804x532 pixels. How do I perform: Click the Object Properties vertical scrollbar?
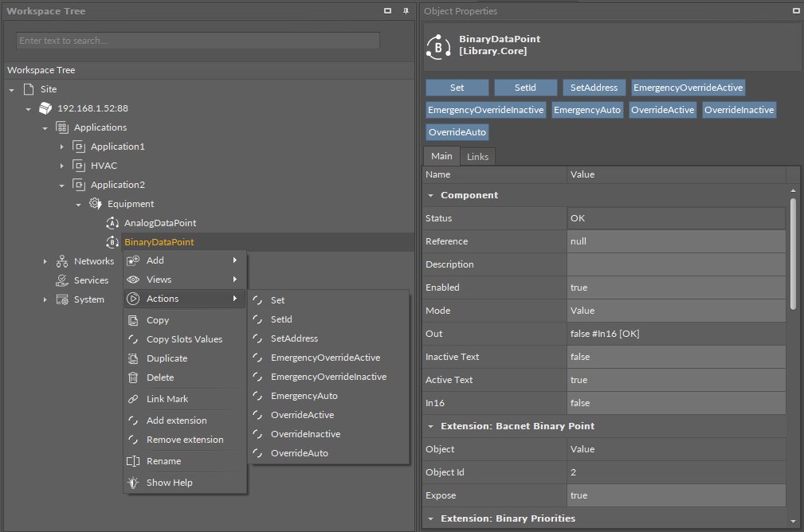(x=792, y=253)
